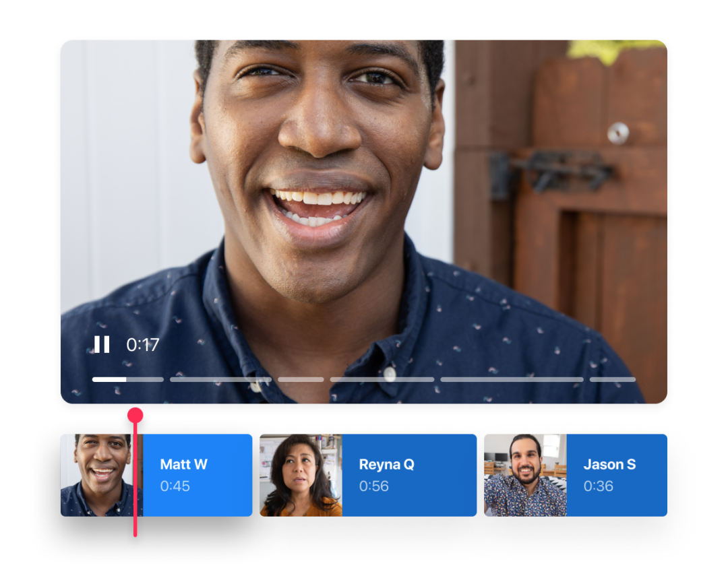Screen dimensions: 728x582
Task: Jump to the second progress bar segment
Action: tap(220, 380)
